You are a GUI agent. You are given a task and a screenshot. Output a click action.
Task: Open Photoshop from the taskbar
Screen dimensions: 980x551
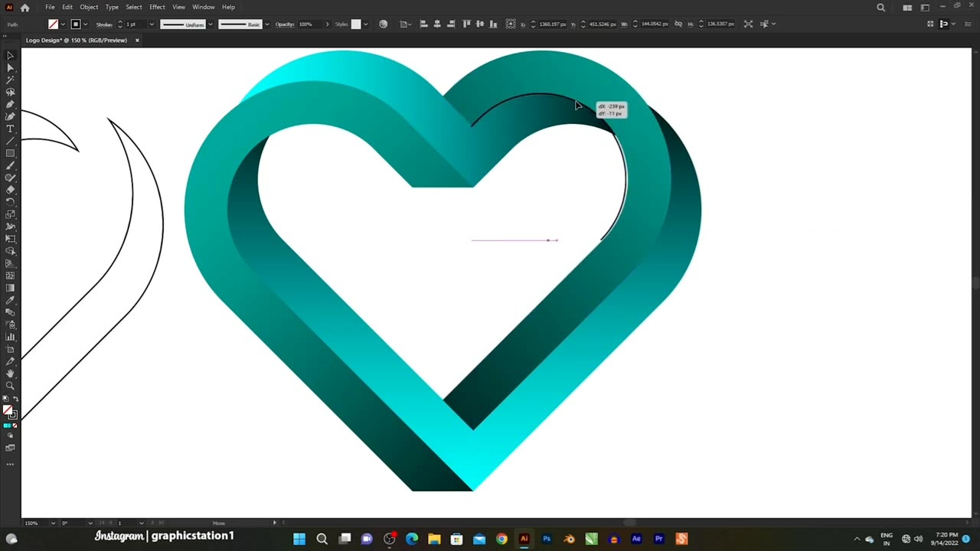point(547,539)
